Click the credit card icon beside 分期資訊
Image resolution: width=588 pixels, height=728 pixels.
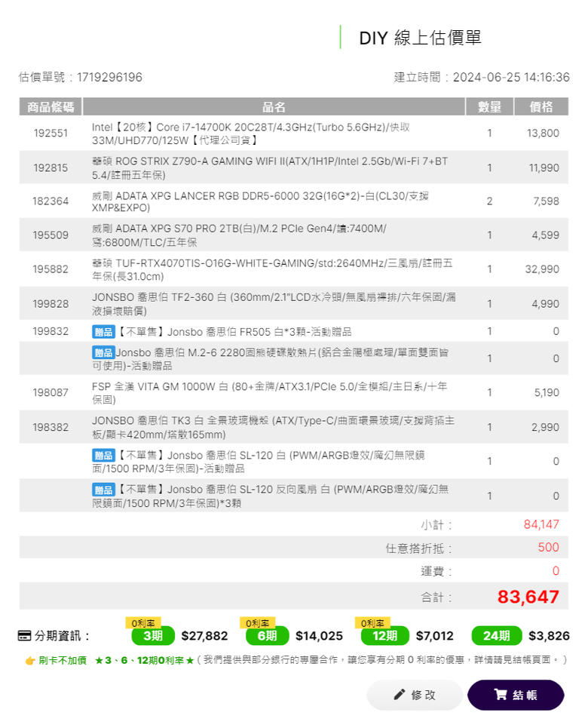[25, 635]
